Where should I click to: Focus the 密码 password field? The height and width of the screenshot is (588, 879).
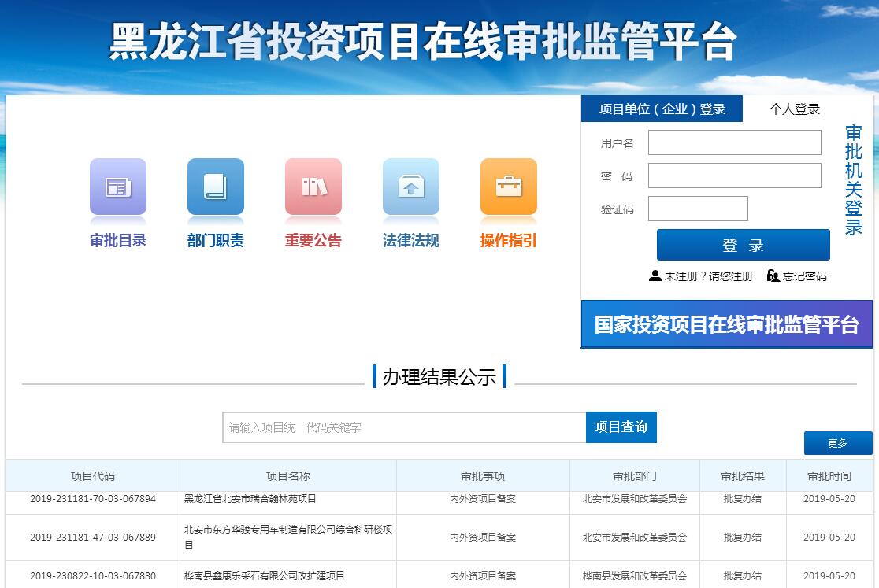(734, 176)
